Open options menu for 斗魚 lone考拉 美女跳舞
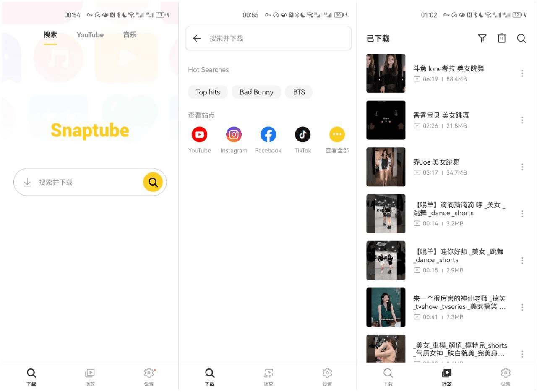The height and width of the screenshot is (392, 537). point(522,73)
